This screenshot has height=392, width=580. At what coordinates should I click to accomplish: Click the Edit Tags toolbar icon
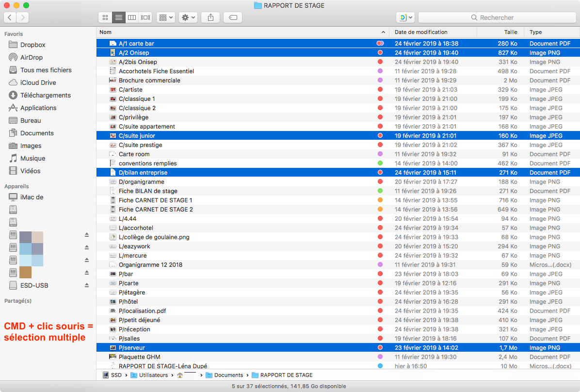point(233,17)
